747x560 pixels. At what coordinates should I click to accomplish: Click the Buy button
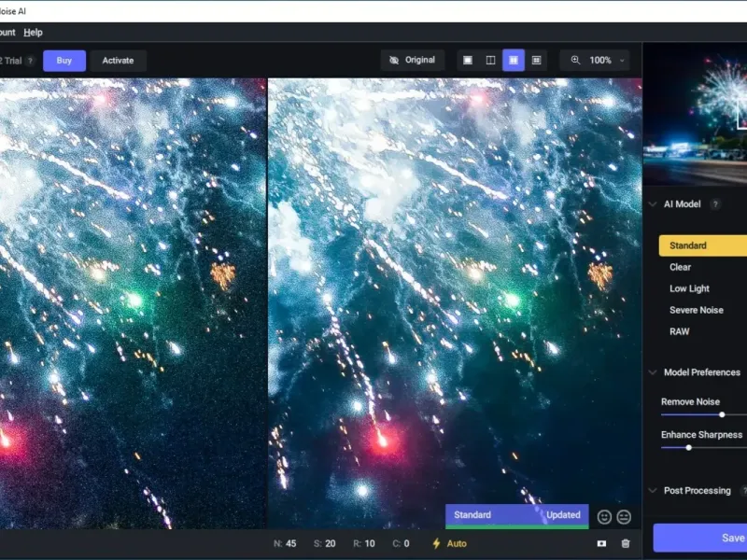pyautogui.click(x=64, y=61)
